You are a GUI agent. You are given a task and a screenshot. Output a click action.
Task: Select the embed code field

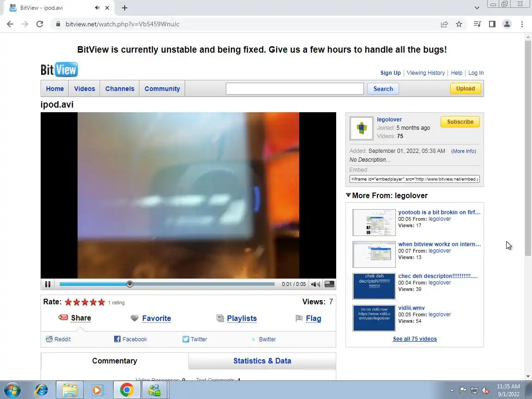coord(415,179)
